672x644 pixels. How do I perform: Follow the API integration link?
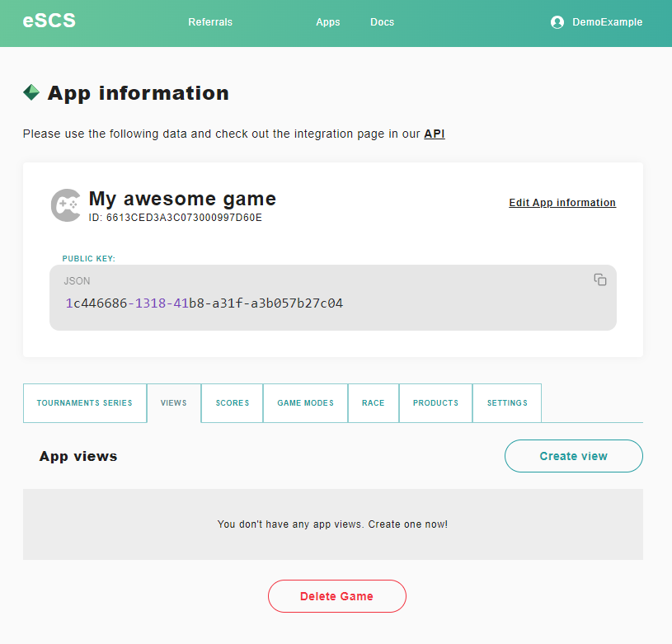pos(435,134)
